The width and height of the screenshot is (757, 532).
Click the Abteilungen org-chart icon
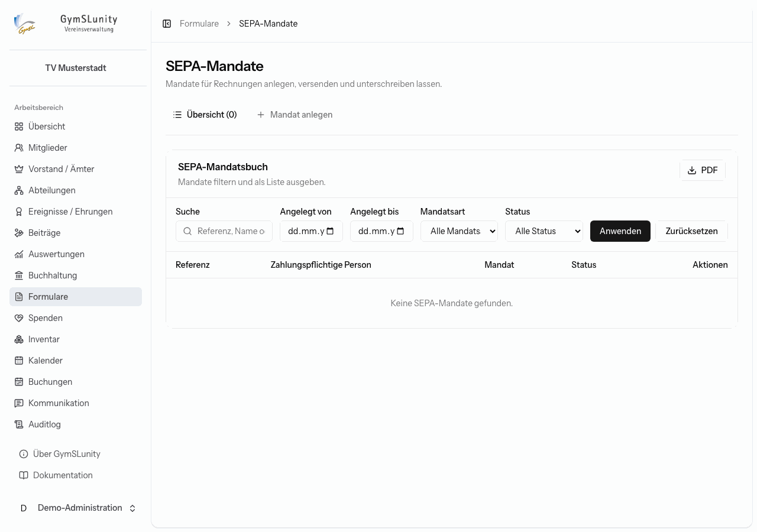(x=19, y=190)
